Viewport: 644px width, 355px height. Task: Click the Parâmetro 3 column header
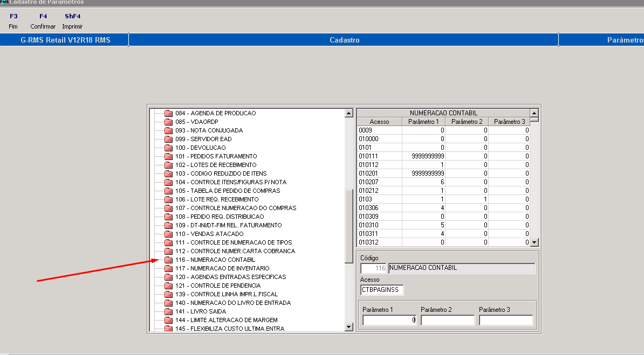pyautogui.click(x=509, y=122)
